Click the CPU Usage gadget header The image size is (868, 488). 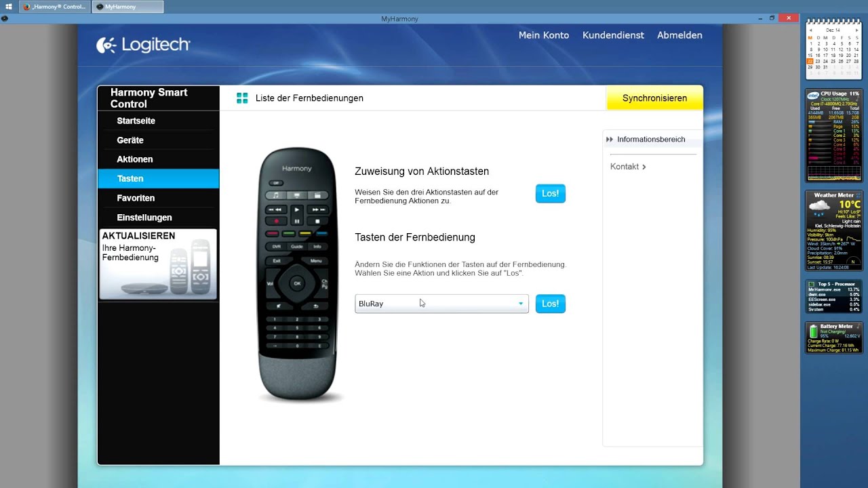point(833,94)
